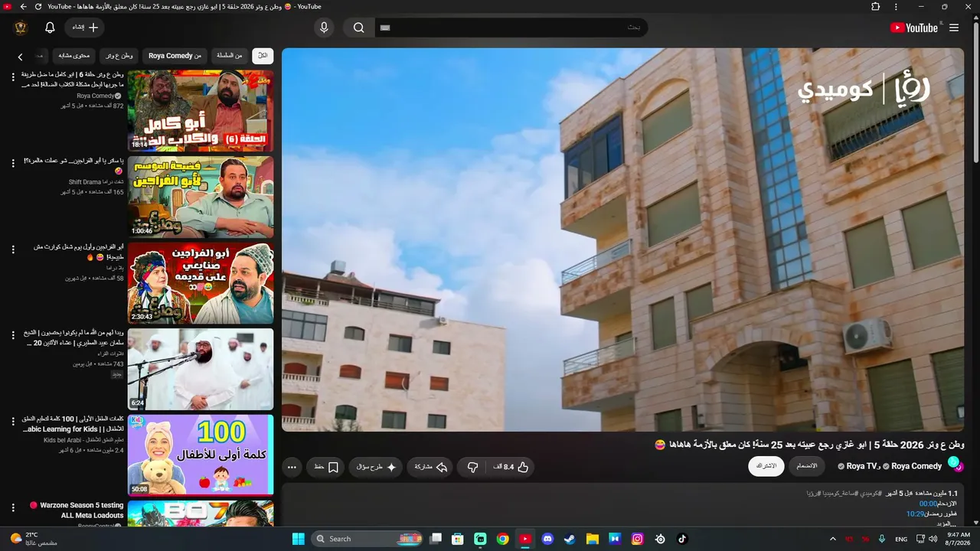Viewport: 980px width, 551px height.
Task: Select the "الكل" filter chip
Action: (263, 55)
